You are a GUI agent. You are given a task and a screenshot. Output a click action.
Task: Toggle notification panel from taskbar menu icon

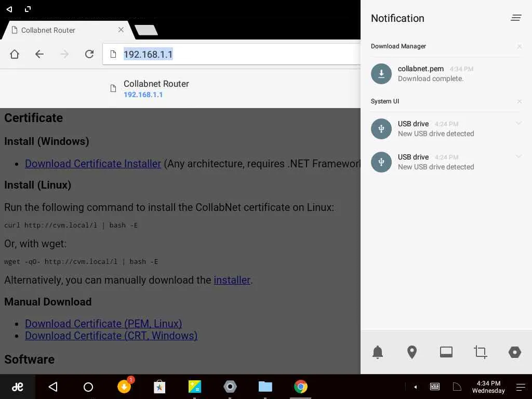click(x=521, y=387)
